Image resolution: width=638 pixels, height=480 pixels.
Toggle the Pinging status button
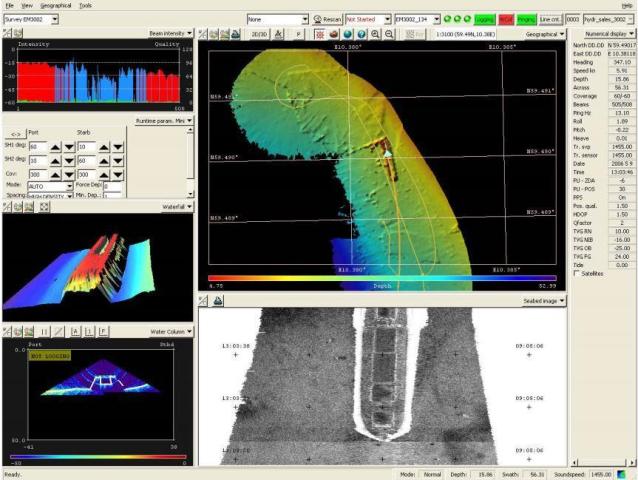527,19
